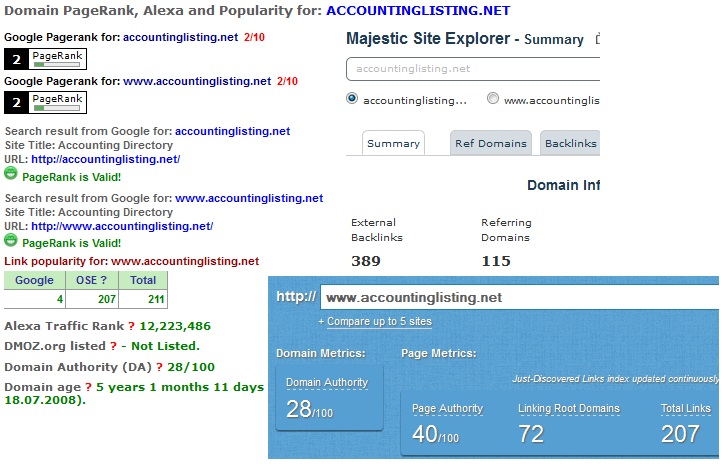
Task: Click the Linking Root Domains value 72
Action: [531, 434]
